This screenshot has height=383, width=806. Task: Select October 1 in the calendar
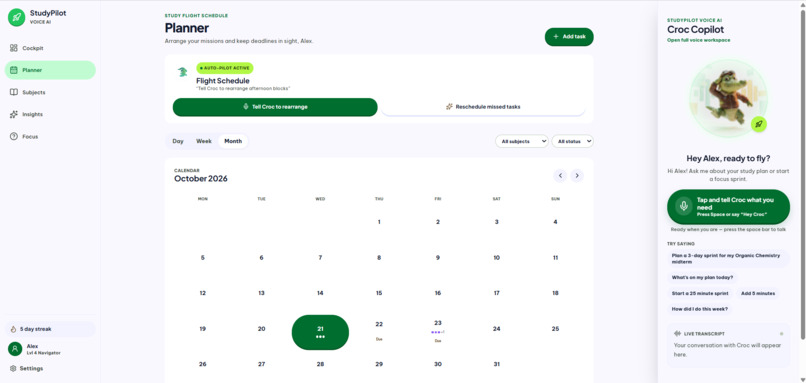[379, 222]
